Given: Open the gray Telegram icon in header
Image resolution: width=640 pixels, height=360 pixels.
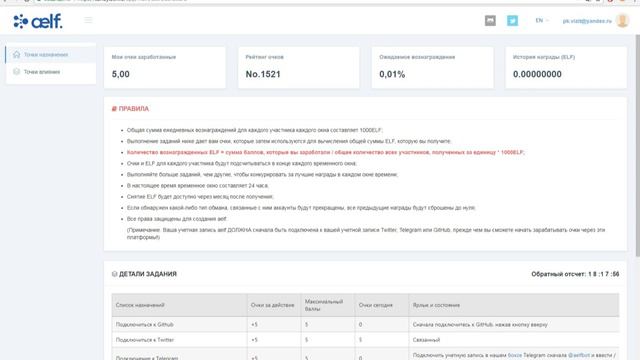Looking at the screenshot, I should click(490, 20).
